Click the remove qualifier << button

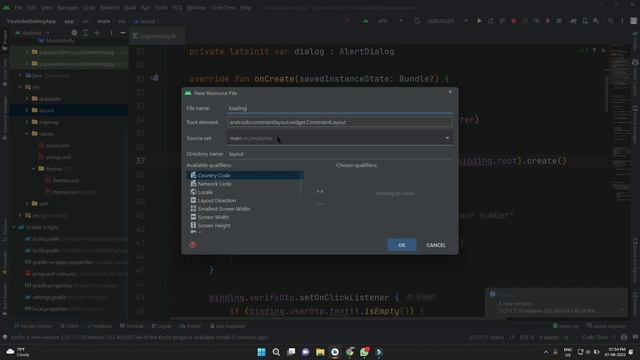(320, 204)
